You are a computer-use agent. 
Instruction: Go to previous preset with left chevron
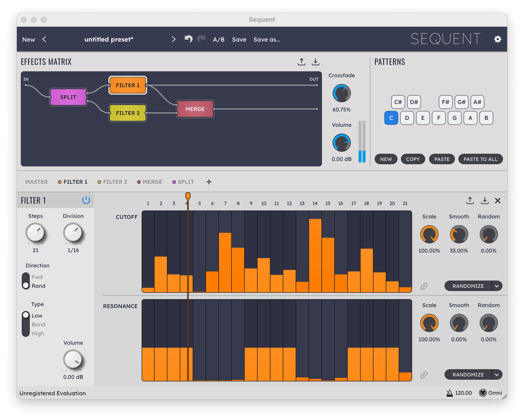click(44, 39)
